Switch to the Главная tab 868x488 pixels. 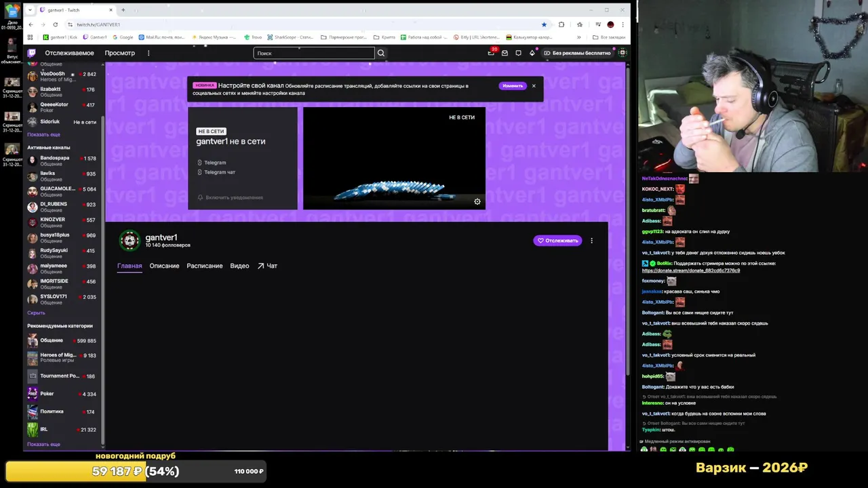click(x=130, y=266)
